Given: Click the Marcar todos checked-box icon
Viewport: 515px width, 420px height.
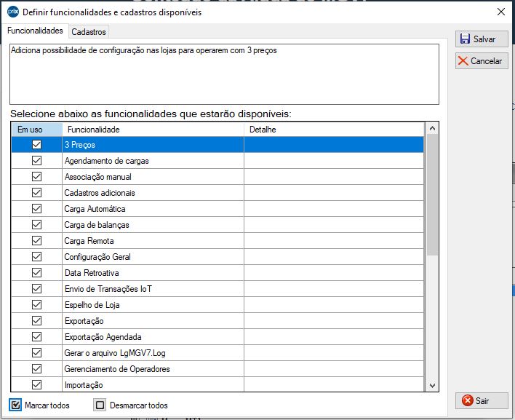Looking at the screenshot, I should (x=16, y=405).
